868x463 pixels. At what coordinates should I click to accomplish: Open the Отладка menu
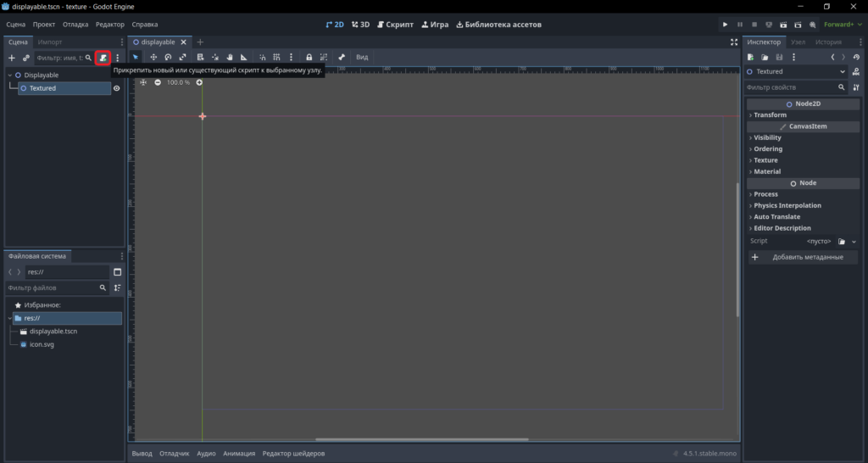point(75,25)
